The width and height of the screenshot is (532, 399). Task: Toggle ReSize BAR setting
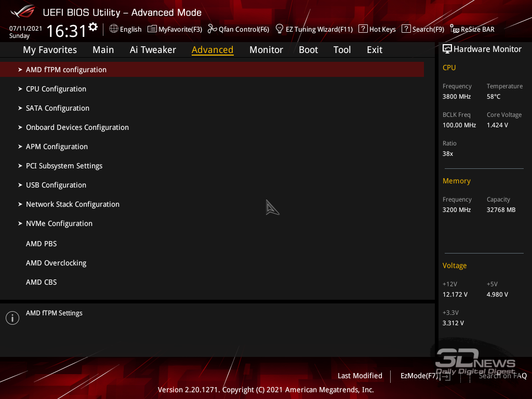coord(477,30)
